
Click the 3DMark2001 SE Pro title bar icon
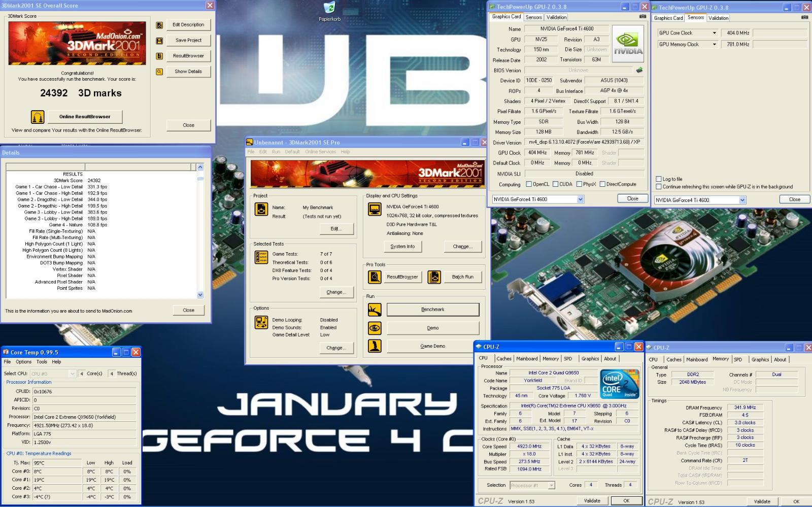click(249, 143)
